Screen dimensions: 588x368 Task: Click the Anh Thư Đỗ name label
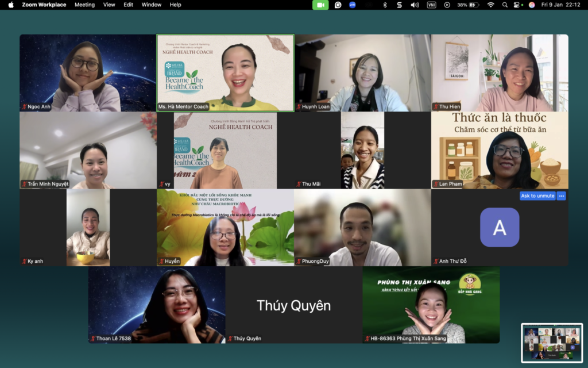(450, 262)
